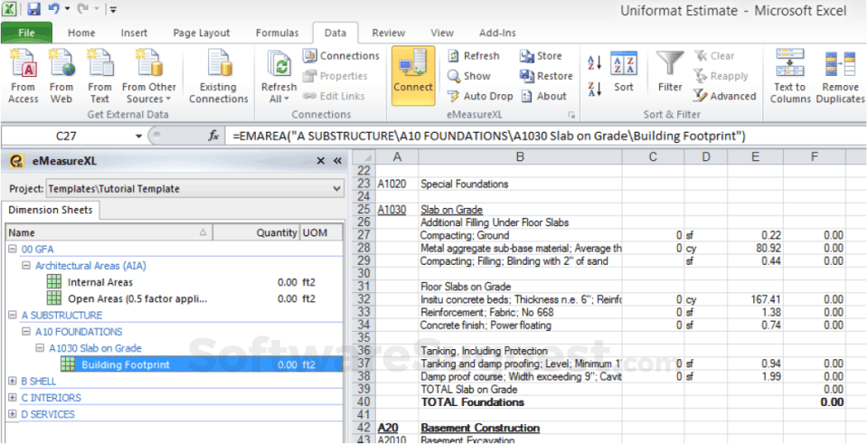Screen dimensions: 868x444
Task: Select the Internal Areas tree item
Action: point(99,282)
